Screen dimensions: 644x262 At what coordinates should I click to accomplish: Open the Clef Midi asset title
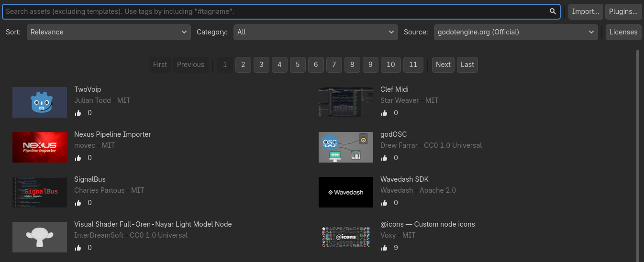pos(394,89)
